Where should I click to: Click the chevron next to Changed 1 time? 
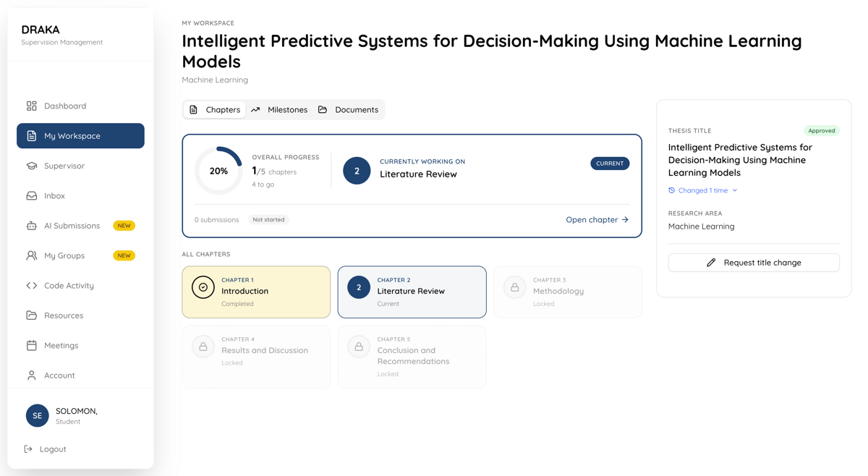(x=735, y=190)
